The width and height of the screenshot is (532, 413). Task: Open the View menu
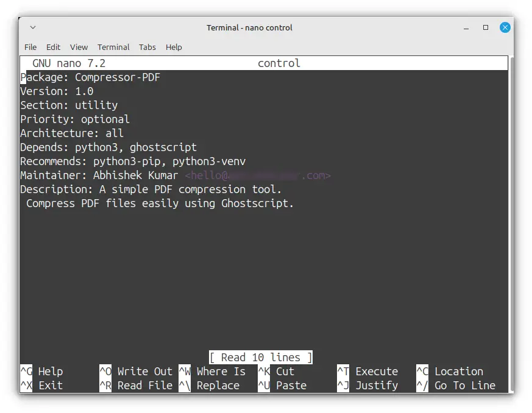79,47
